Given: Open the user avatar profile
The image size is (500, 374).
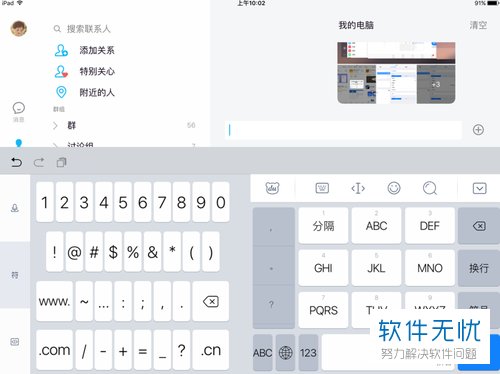Looking at the screenshot, I should click(19, 29).
